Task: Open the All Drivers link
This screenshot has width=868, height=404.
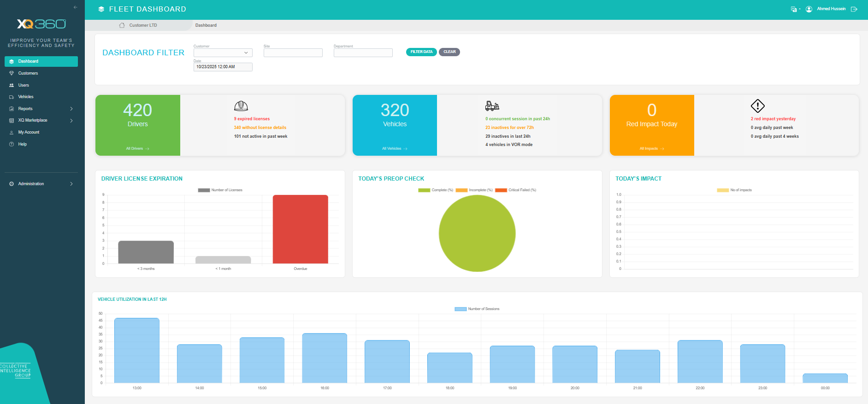Action: (137, 149)
